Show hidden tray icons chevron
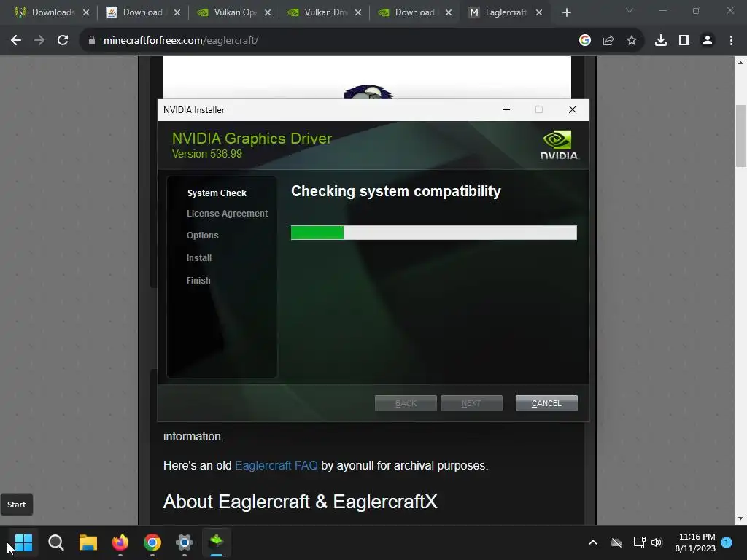This screenshot has width=747, height=560. coord(593,542)
